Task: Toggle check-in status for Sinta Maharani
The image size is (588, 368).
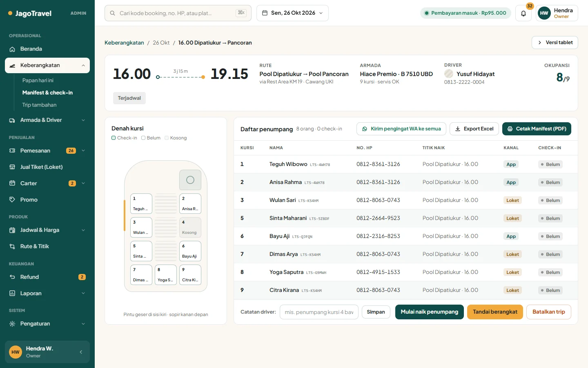Action: (x=550, y=218)
